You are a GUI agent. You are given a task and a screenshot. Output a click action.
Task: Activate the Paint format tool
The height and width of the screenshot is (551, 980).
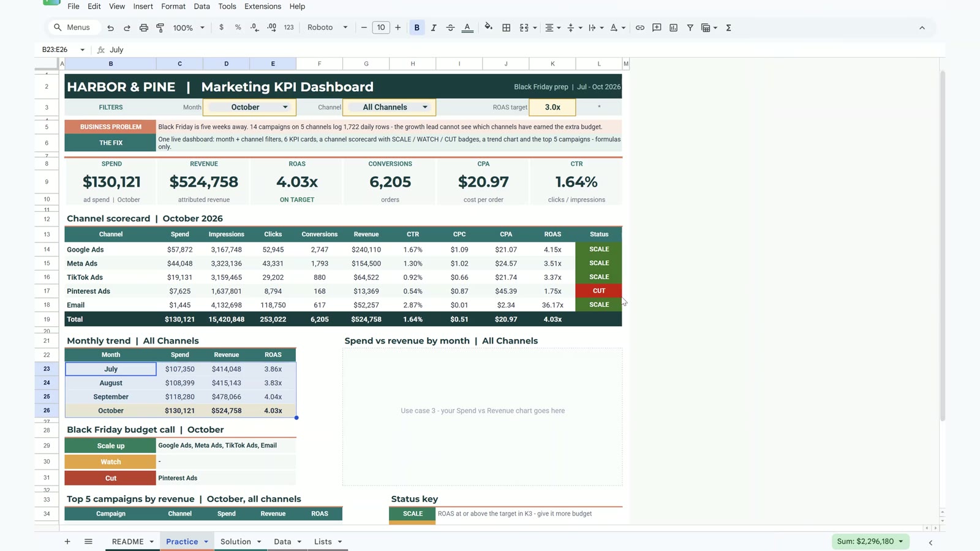pyautogui.click(x=160, y=28)
